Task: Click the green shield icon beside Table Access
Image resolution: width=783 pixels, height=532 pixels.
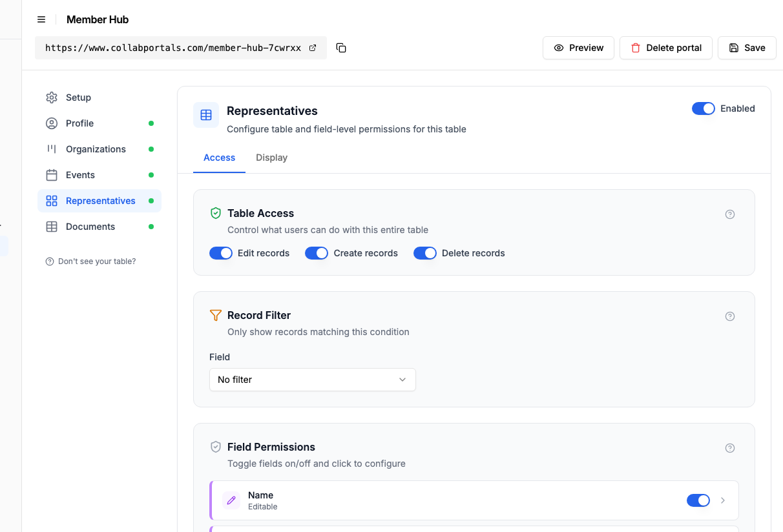Action: (216, 213)
